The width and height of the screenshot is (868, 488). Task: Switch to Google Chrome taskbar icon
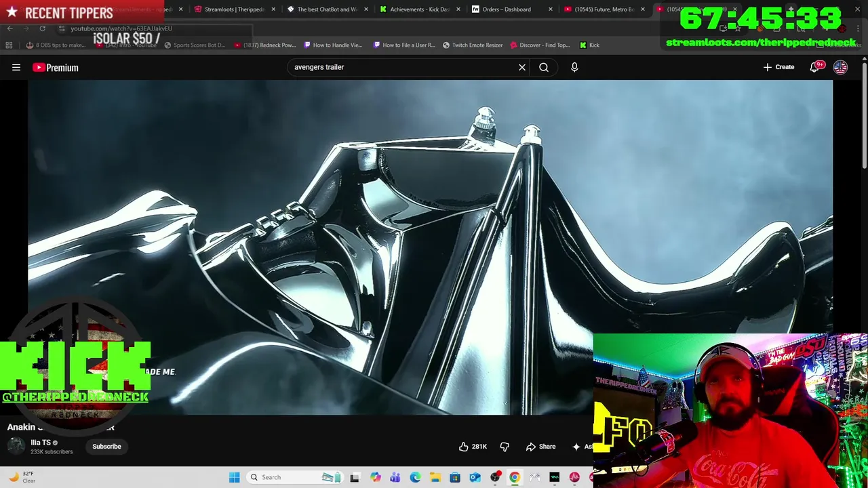515,477
